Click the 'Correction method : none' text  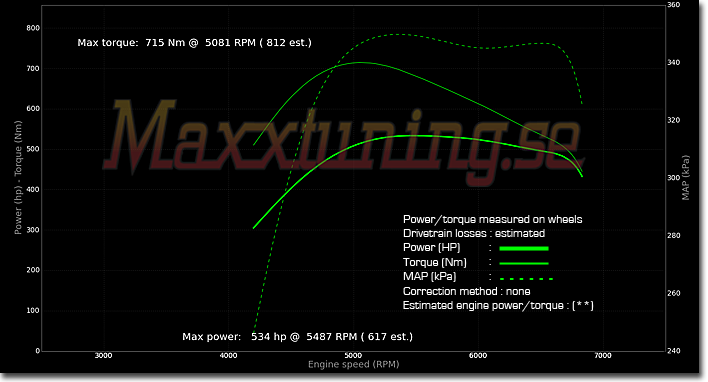466,291
